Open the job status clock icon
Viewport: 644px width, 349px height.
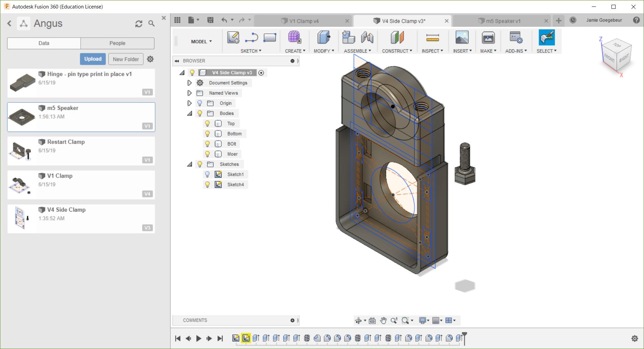[573, 20]
